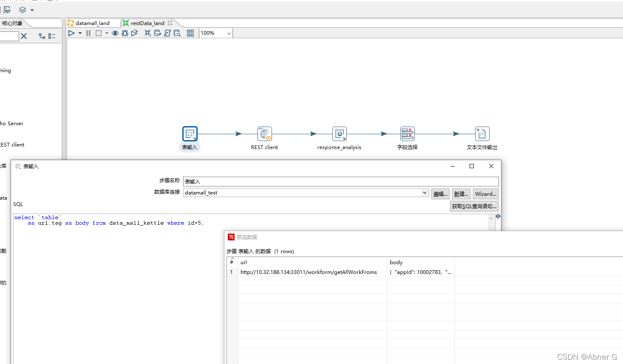Explore the database icon

coord(177,33)
